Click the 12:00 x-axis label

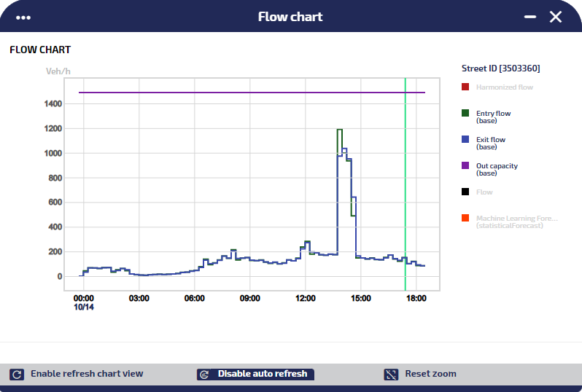click(x=306, y=298)
